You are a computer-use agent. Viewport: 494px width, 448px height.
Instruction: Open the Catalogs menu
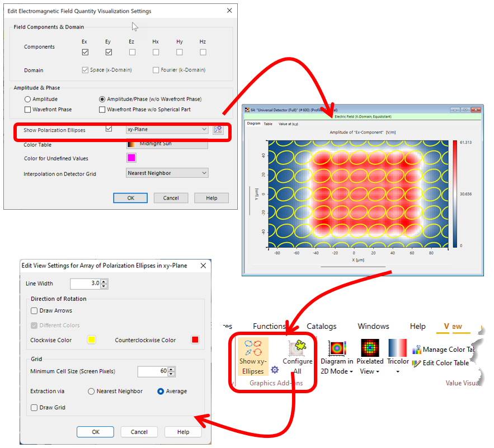click(x=322, y=327)
